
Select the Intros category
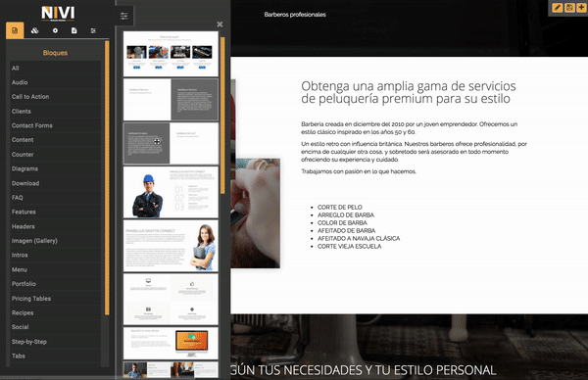pyautogui.click(x=55, y=255)
